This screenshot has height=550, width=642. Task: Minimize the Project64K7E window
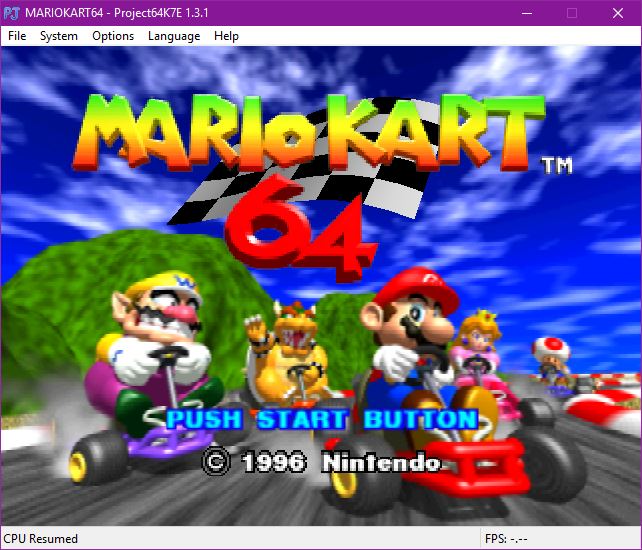tap(527, 13)
